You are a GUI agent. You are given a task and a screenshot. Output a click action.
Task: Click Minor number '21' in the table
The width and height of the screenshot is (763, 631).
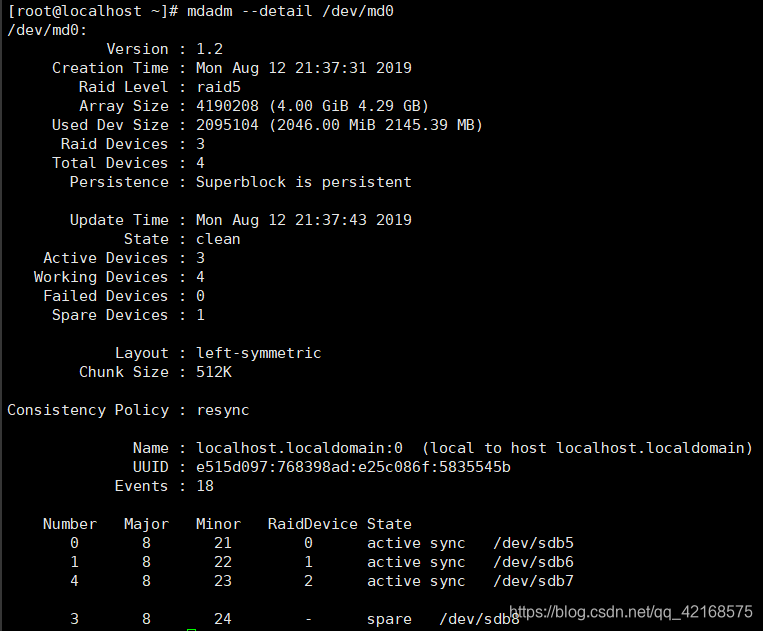pos(223,543)
